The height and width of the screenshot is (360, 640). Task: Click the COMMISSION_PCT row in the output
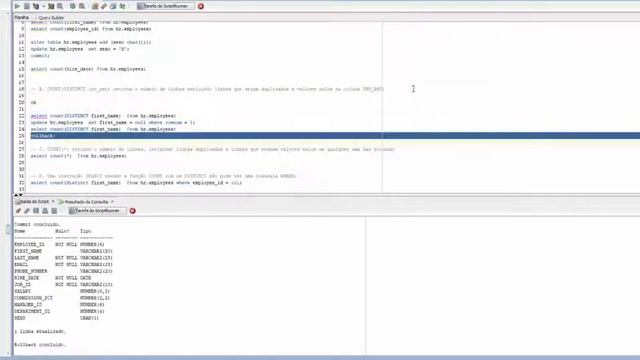(62, 298)
